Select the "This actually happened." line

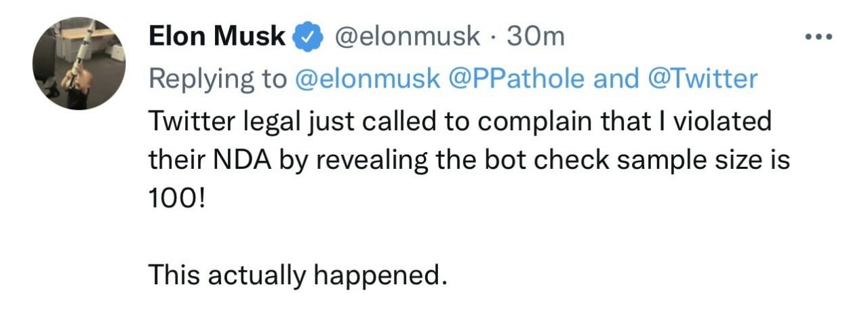[x=298, y=275]
